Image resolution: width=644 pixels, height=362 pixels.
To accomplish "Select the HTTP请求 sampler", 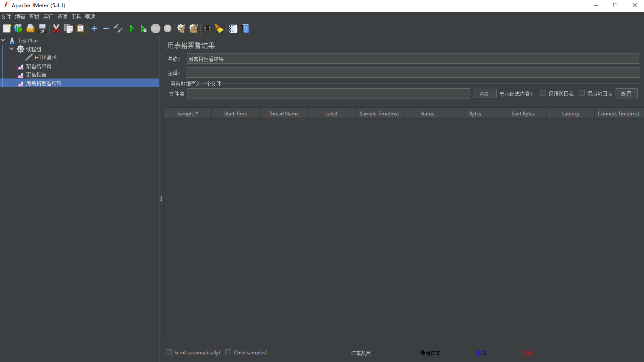I will [45, 58].
